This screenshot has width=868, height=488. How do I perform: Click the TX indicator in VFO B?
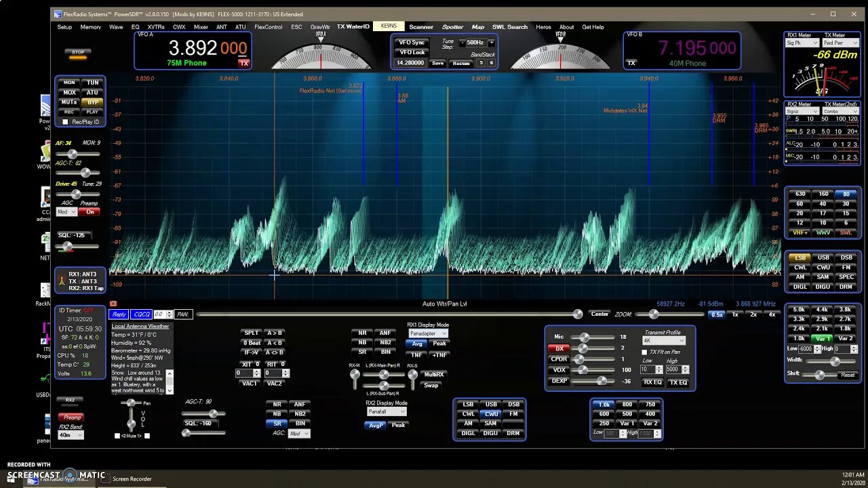click(x=631, y=63)
